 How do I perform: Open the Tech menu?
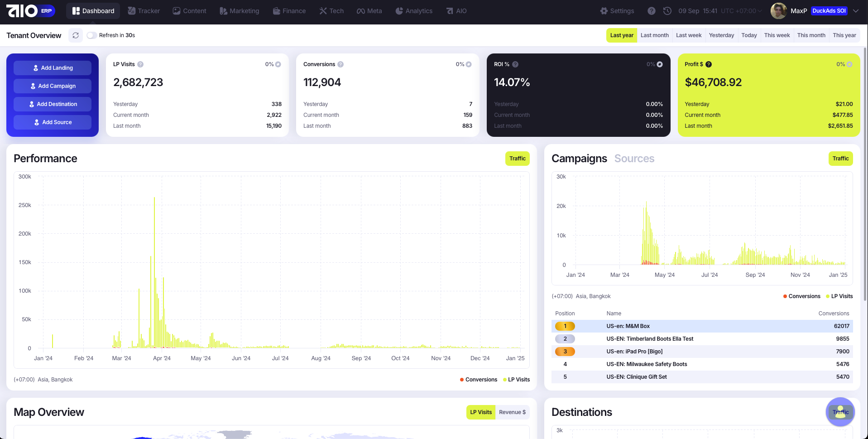click(x=331, y=11)
